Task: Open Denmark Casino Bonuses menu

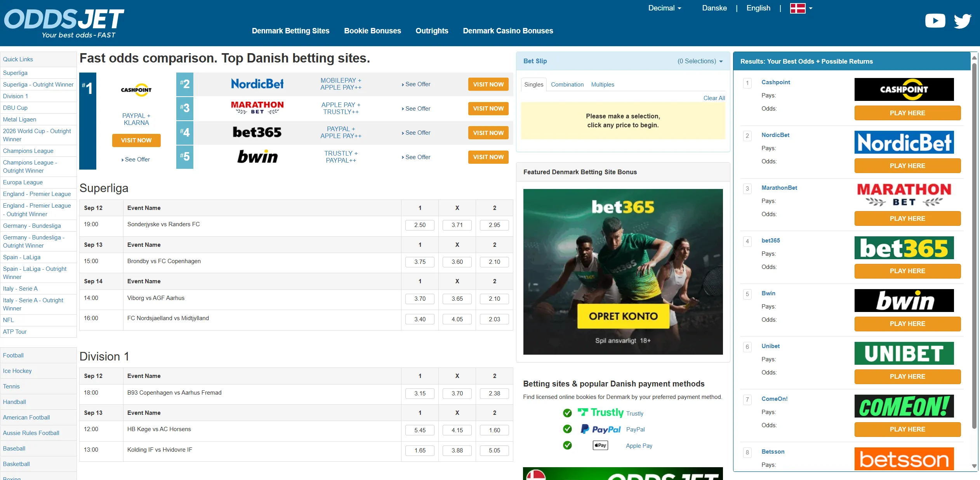Action: pos(508,31)
